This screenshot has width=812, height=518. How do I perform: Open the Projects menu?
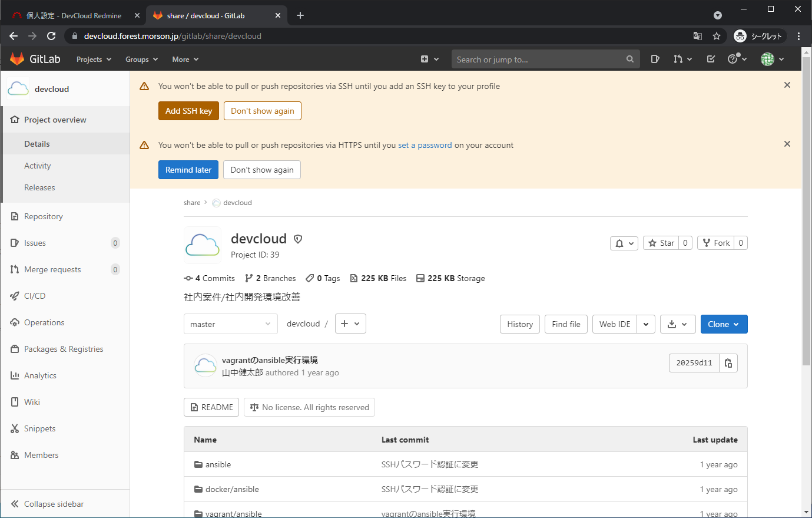pyautogui.click(x=94, y=60)
